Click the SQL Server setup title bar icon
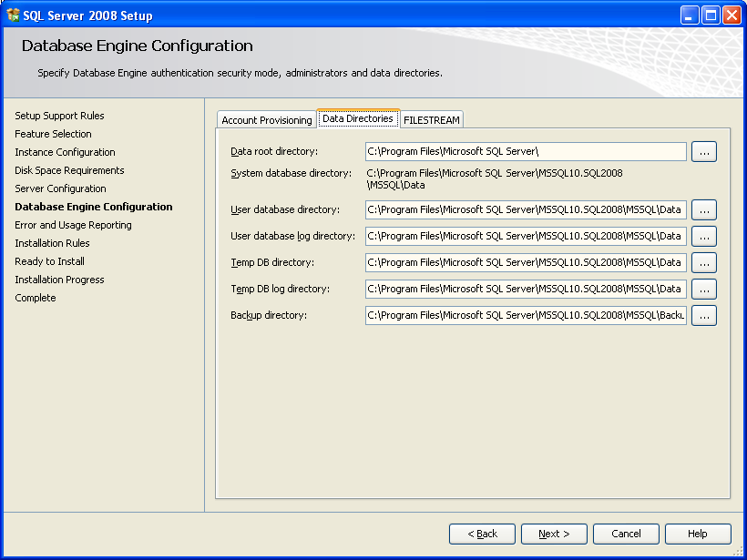 [x=14, y=15]
